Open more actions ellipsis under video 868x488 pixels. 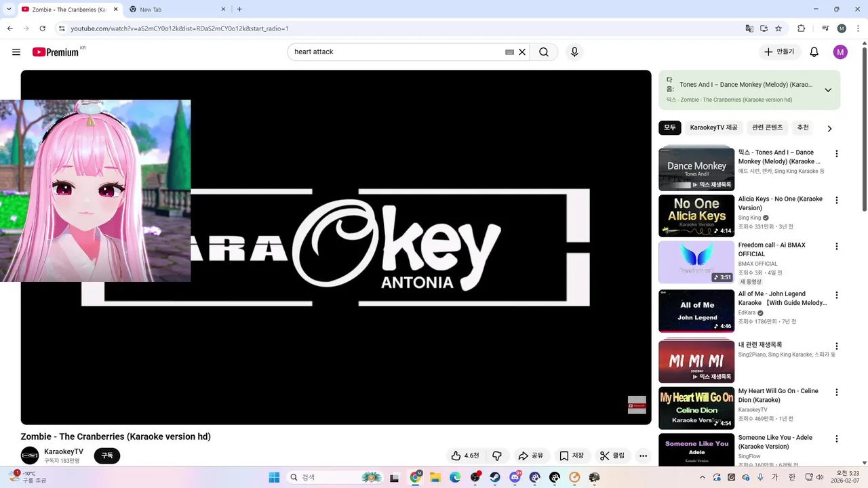click(x=644, y=455)
